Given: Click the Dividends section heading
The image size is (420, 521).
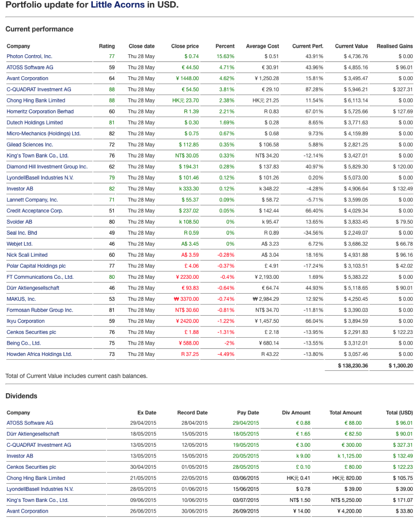Looking at the screenshot, I should pos(21,396).
